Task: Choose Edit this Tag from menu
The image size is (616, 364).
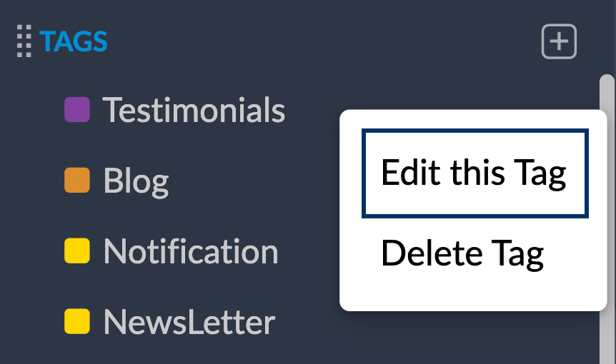Action: [475, 173]
